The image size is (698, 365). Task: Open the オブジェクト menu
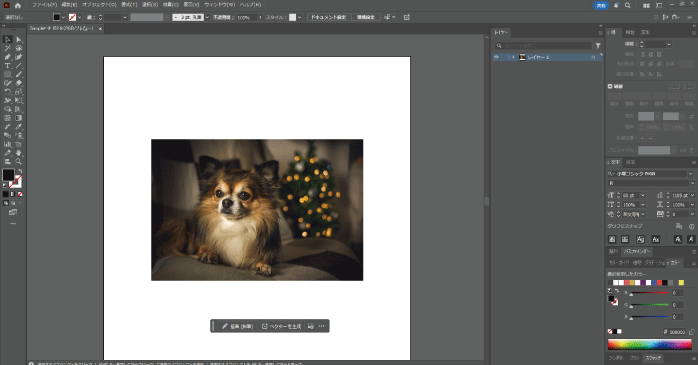pos(99,5)
